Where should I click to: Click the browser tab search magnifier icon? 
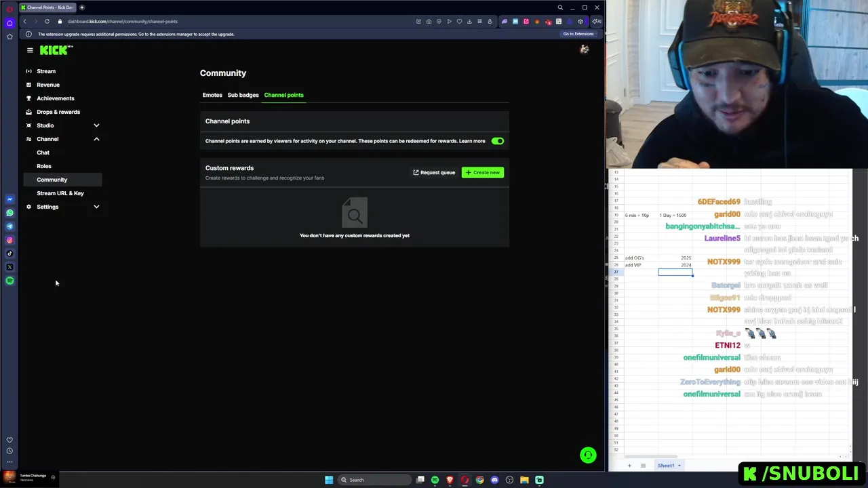tap(560, 7)
